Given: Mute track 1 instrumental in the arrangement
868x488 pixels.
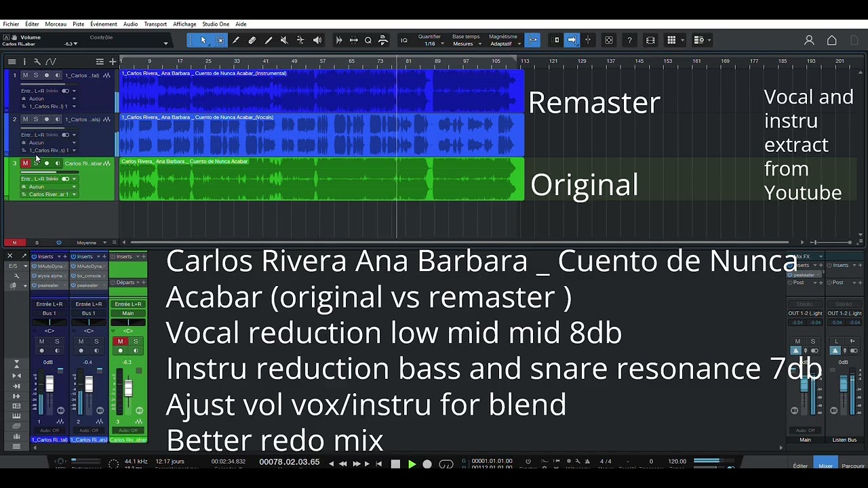Looking at the screenshot, I should pyautogui.click(x=26, y=75).
